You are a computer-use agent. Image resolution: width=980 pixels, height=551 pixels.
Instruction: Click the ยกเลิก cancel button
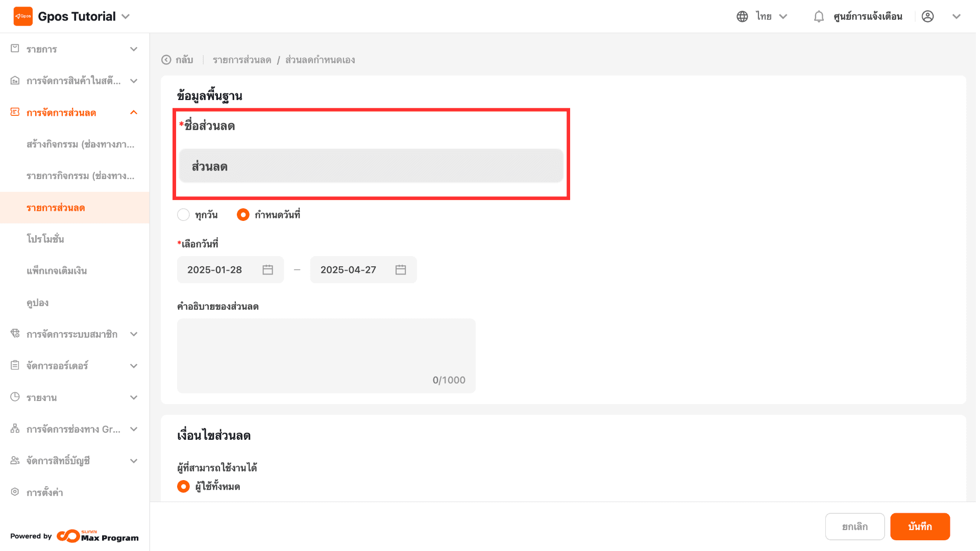pos(854,527)
